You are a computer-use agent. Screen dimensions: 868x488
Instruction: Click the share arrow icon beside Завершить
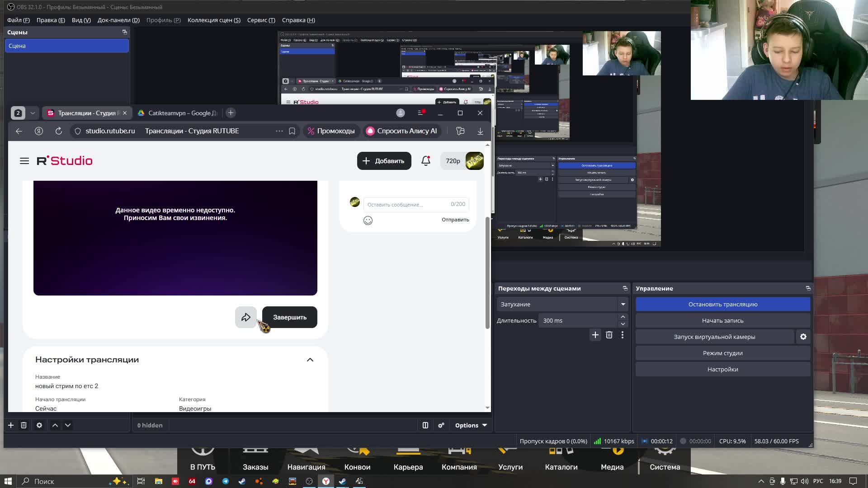(245, 317)
